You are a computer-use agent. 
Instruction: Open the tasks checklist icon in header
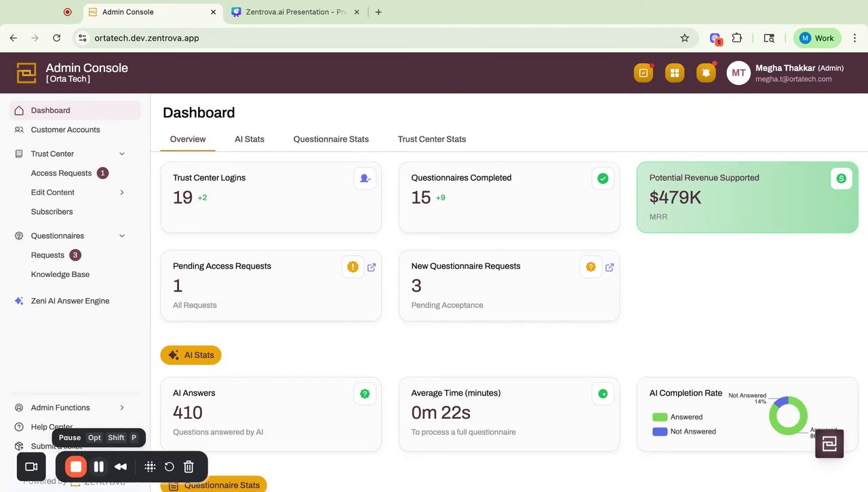click(x=644, y=73)
